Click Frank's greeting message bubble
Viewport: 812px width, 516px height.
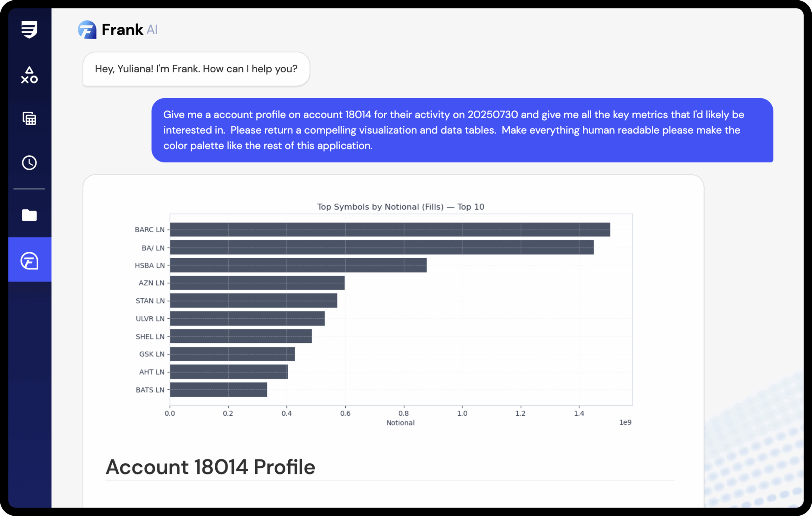[196, 69]
